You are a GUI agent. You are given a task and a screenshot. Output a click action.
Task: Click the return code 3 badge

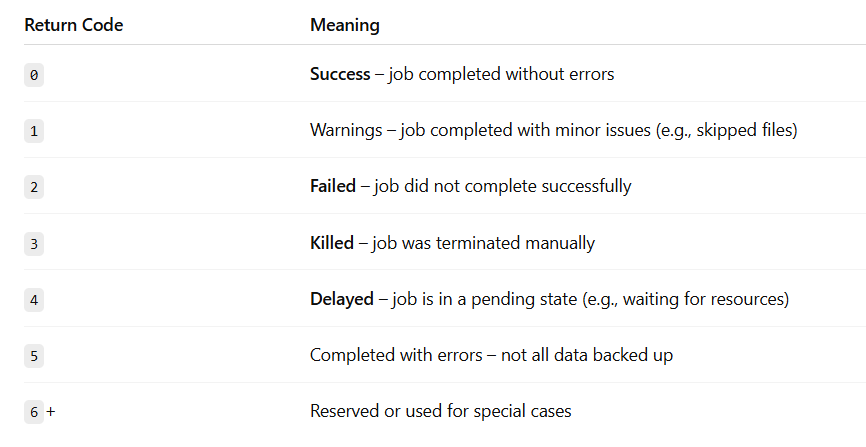(34, 243)
